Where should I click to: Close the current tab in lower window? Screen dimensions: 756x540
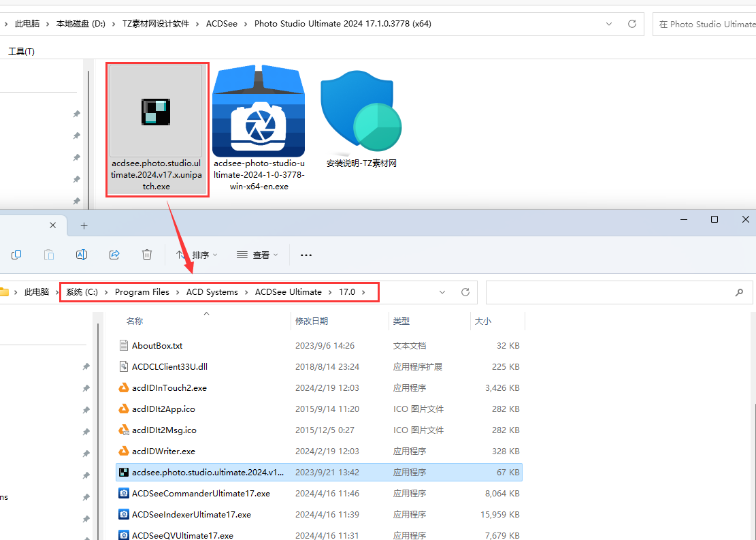tap(53, 225)
